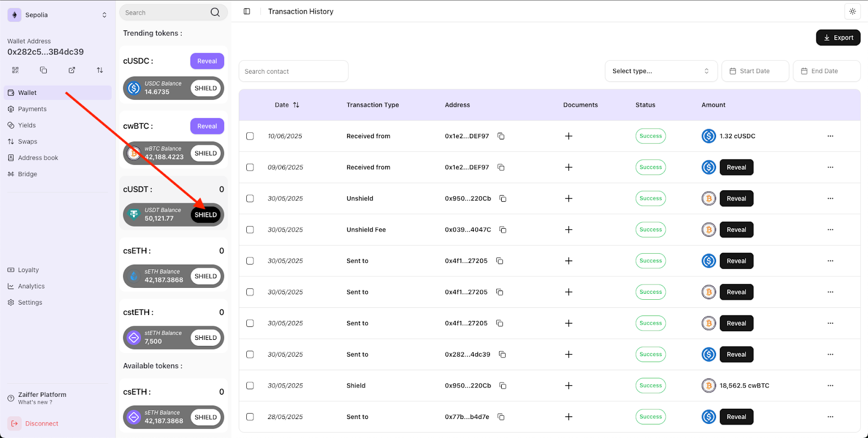
Task: Sort by the Date column arrows
Action: point(296,105)
